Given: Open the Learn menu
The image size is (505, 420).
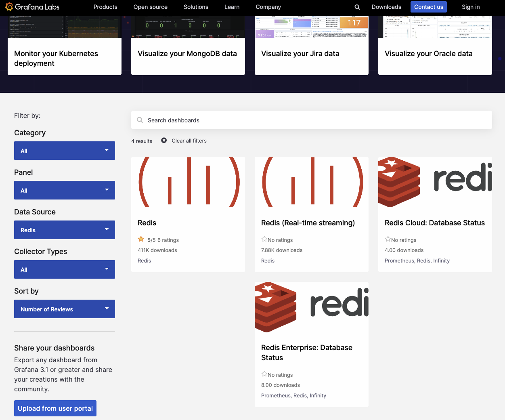Looking at the screenshot, I should tap(232, 7).
